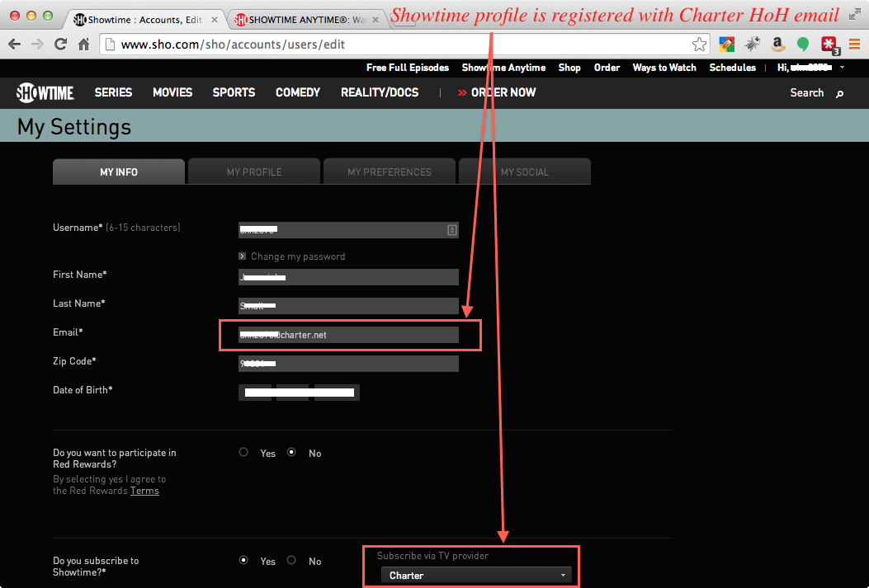Select COMEDY in the navigation bar
The image size is (869, 588).
[x=298, y=92]
